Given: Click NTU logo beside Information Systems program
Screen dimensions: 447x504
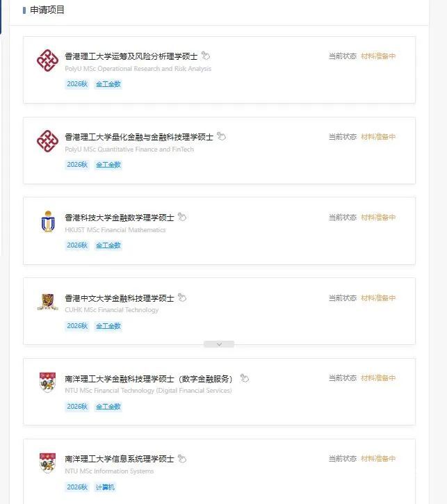Looking at the screenshot, I should click(47, 463).
